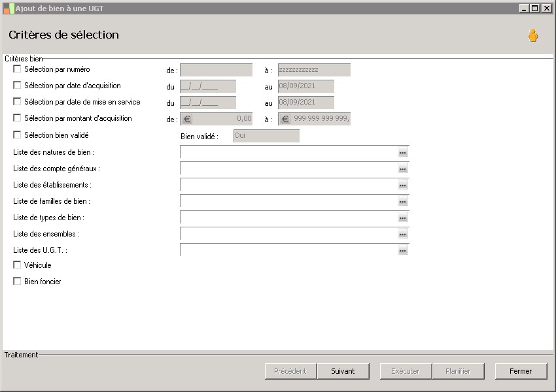This screenshot has width=556, height=392.
Task: Expand the Liste de familles de bien selector
Action: point(403,201)
